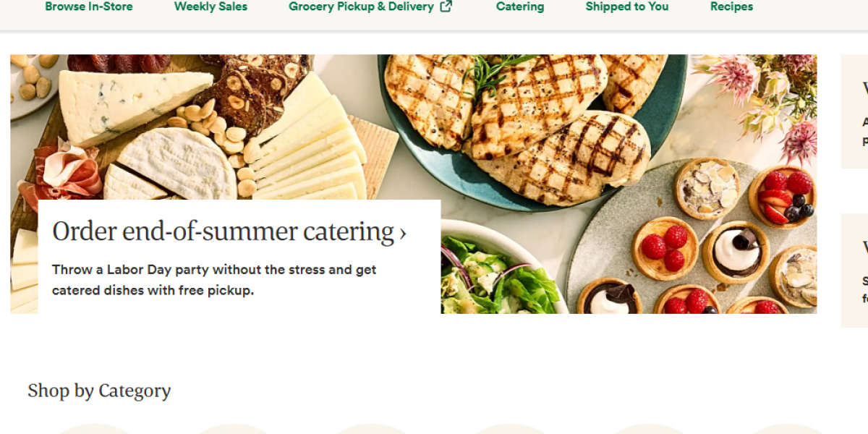Click the Order end-of-summer catering headline
This screenshot has height=434, width=868.
click(223, 232)
